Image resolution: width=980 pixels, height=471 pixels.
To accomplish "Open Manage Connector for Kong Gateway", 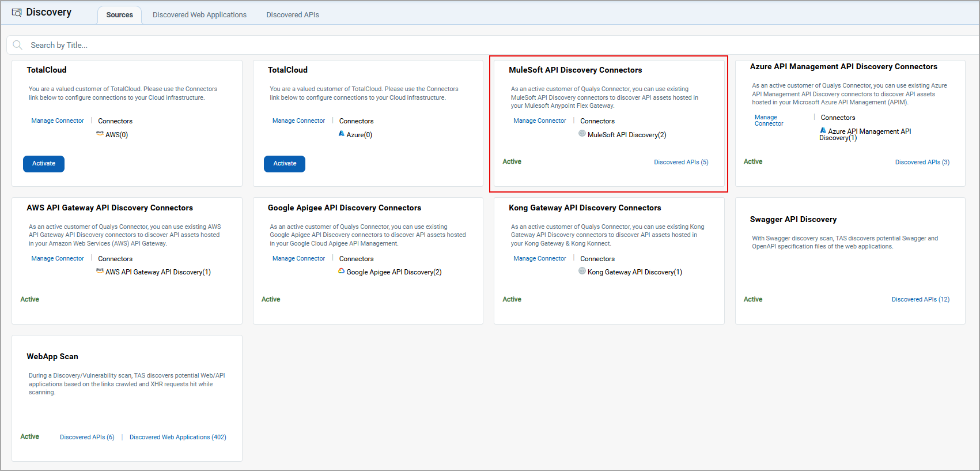I will click(x=540, y=259).
